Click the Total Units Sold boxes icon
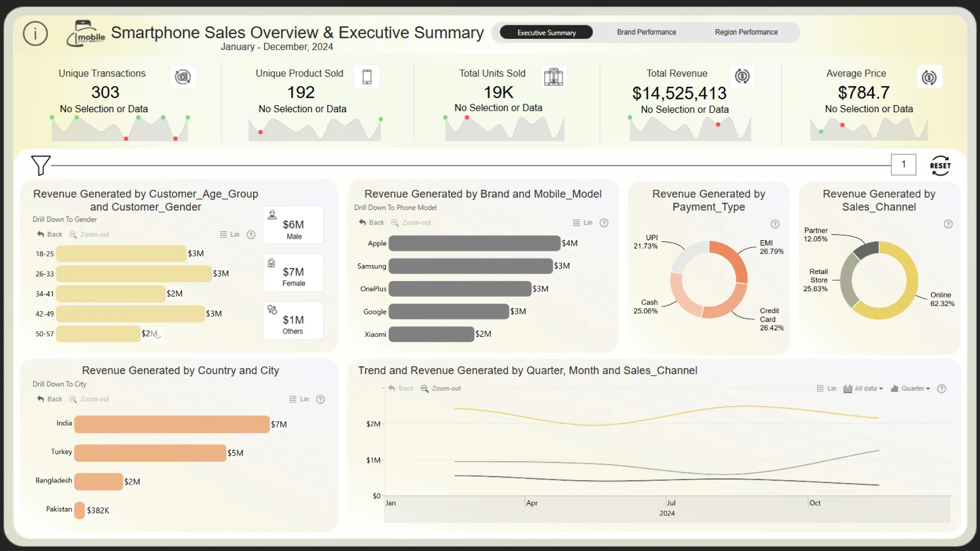980x551 pixels. click(x=553, y=77)
